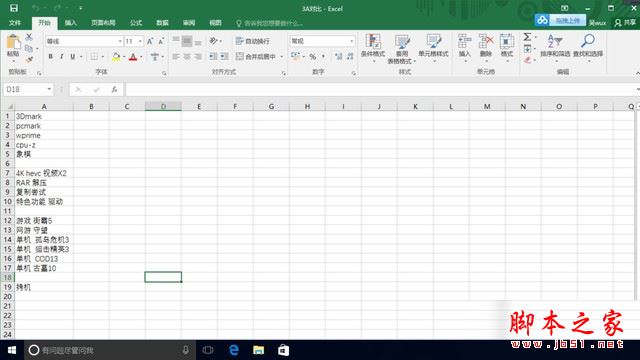Click the Cut scissors icon

click(29, 37)
